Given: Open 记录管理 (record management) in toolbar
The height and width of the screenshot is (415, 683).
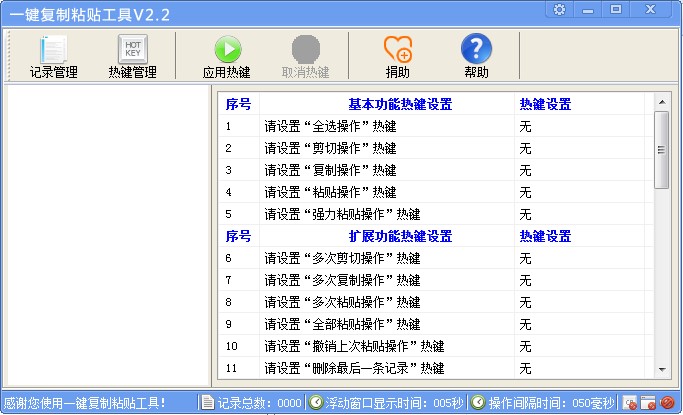Looking at the screenshot, I should click(x=53, y=56).
